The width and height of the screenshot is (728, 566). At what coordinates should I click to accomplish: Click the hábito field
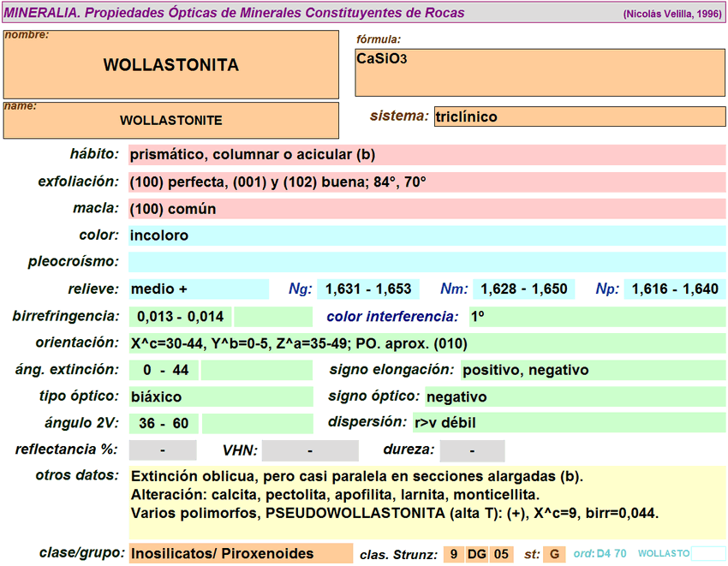(x=427, y=155)
